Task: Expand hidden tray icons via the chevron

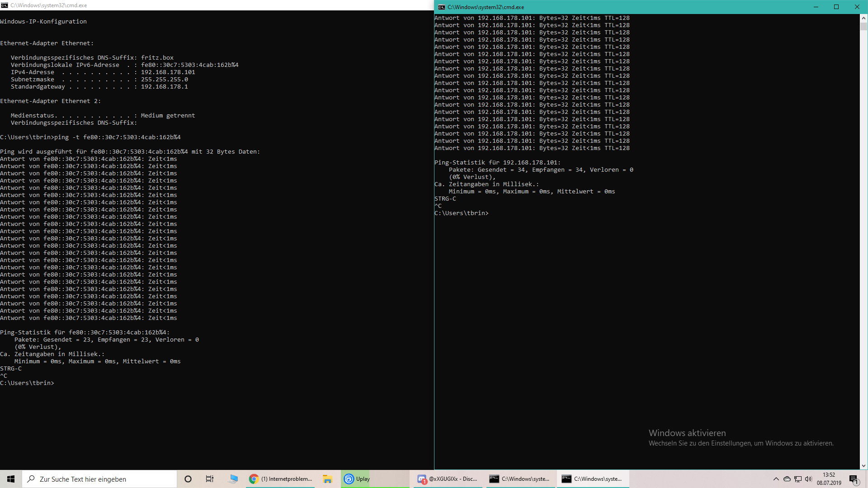Action: coord(776,479)
